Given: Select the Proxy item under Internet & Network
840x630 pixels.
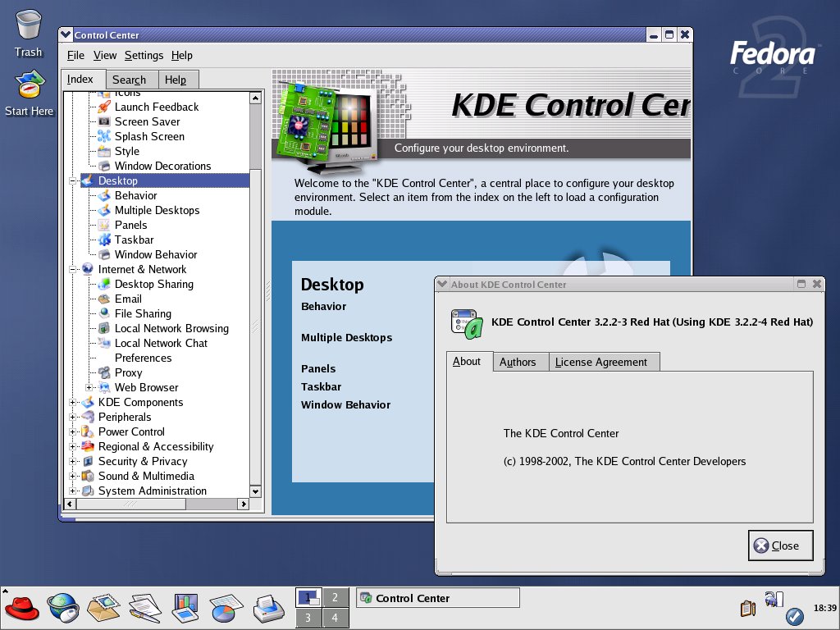Looking at the screenshot, I should pyautogui.click(x=128, y=372).
